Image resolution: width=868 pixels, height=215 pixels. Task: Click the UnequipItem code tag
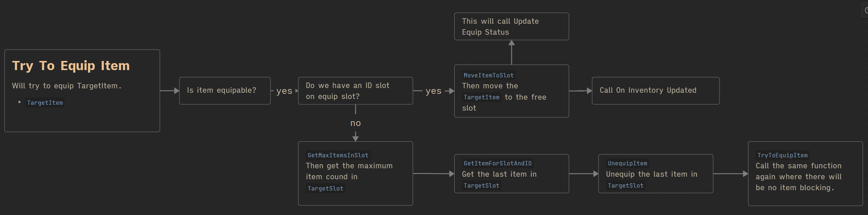coord(627,164)
